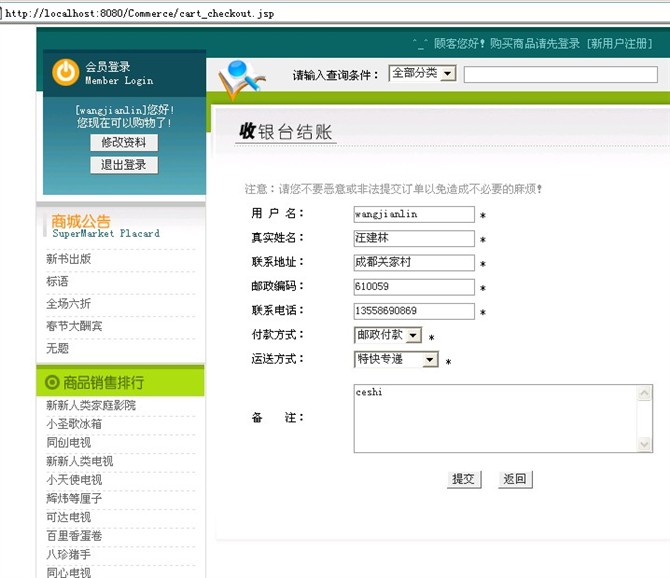
Task: Click the 联系电话 field containing 13558690869
Action: 414,311
